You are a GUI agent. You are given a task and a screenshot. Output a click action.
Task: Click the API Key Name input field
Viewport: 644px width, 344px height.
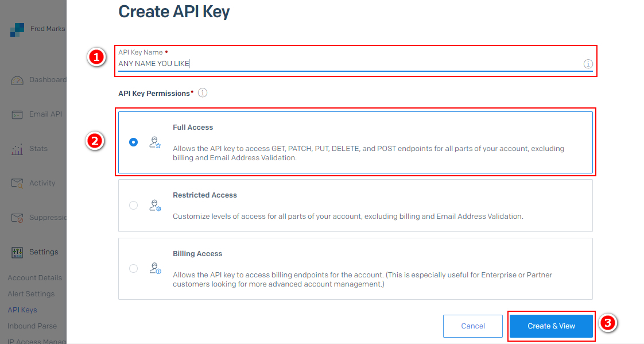344,64
